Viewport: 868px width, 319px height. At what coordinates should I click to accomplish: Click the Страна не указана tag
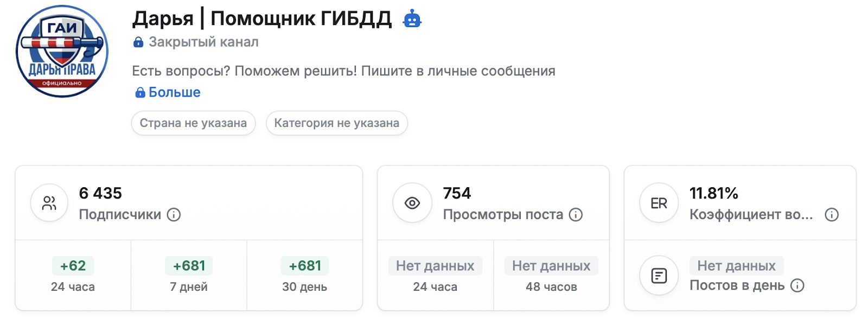tap(193, 123)
